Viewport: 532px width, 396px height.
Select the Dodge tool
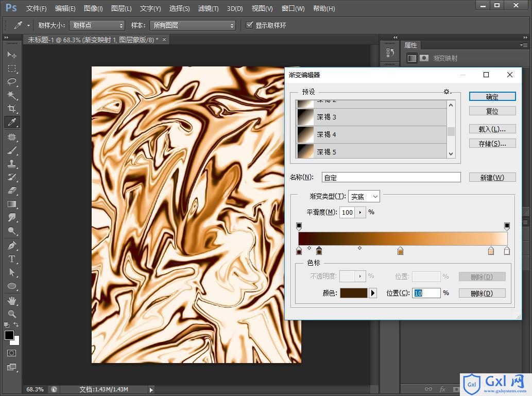click(x=11, y=231)
